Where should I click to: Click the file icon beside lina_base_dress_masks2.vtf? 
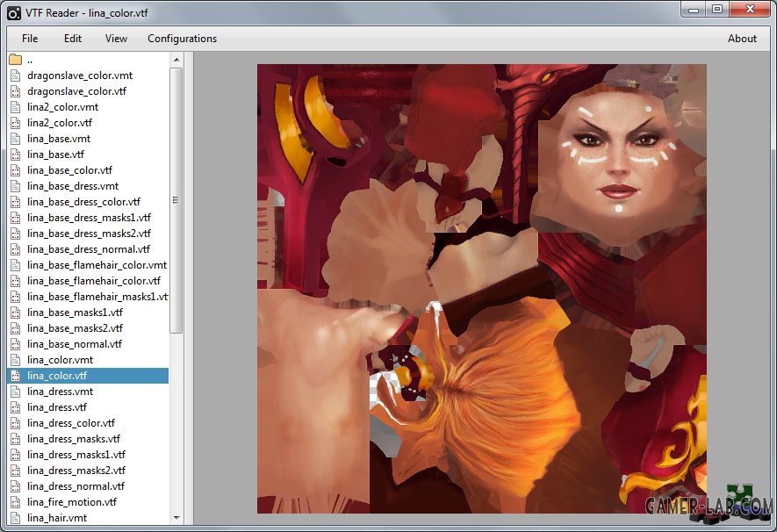pos(15,234)
